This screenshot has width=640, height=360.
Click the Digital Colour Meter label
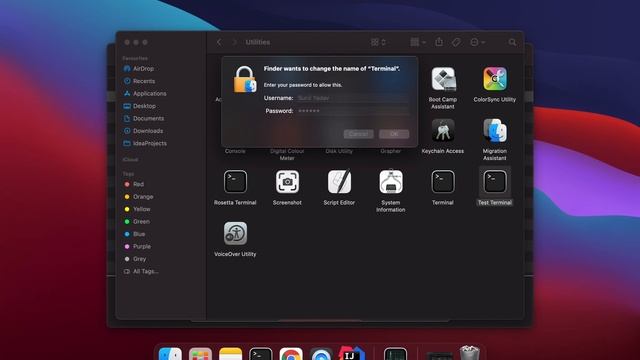click(287, 154)
